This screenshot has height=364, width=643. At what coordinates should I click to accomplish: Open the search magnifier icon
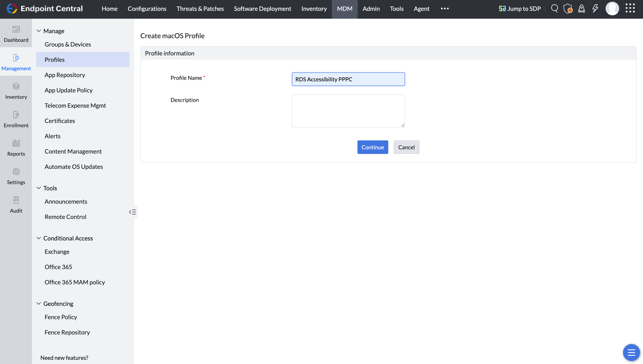pyautogui.click(x=554, y=9)
